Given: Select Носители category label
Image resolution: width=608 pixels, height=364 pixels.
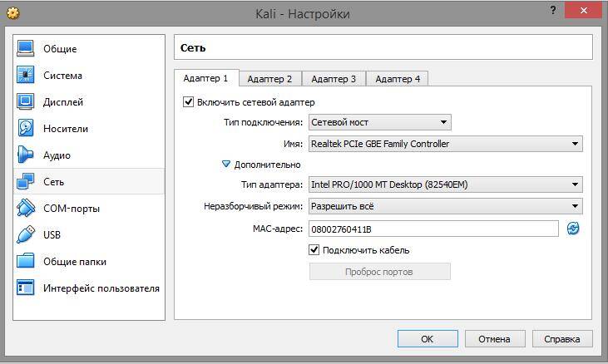Looking at the screenshot, I should pyautogui.click(x=66, y=129).
